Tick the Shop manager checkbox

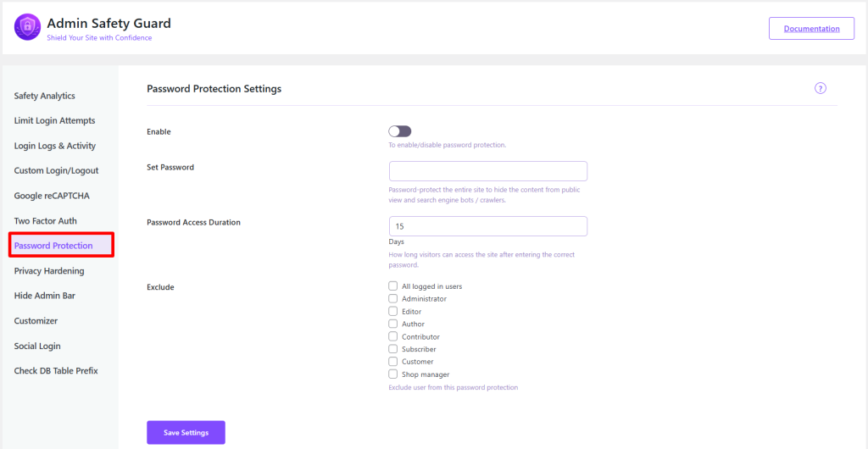coord(393,374)
